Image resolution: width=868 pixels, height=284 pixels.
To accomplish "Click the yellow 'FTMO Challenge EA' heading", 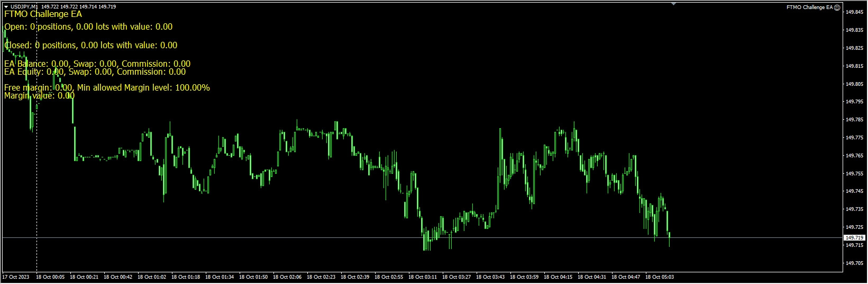I will (43, 14).
